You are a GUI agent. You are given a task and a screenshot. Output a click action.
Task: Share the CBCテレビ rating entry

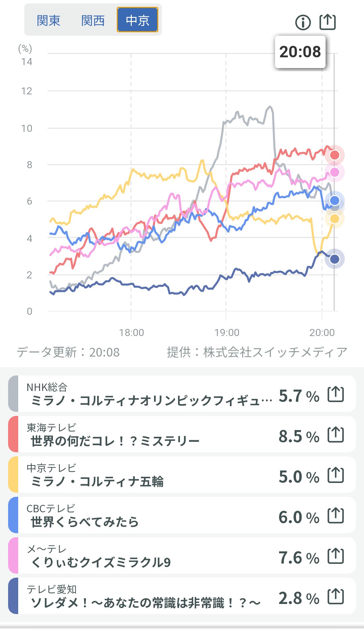336,516
